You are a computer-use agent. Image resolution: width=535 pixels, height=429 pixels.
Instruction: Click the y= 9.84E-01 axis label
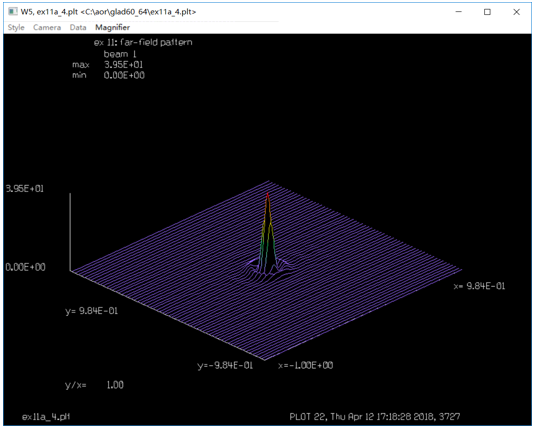[x=91, y=311]
